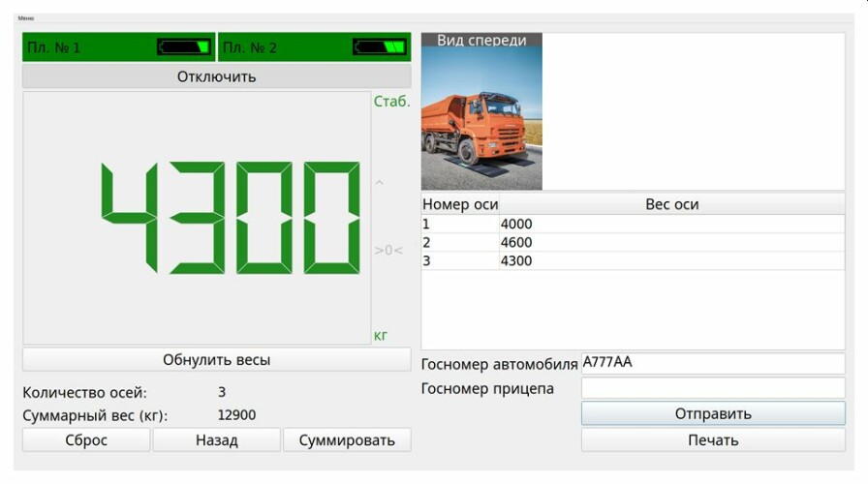Click the Суммировать button
The width and height of the screenshot is (868, 484).
[347, 440]
